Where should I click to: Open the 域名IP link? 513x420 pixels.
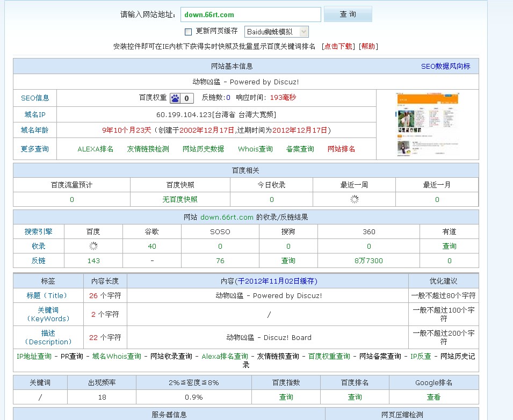tap(35, 114)
